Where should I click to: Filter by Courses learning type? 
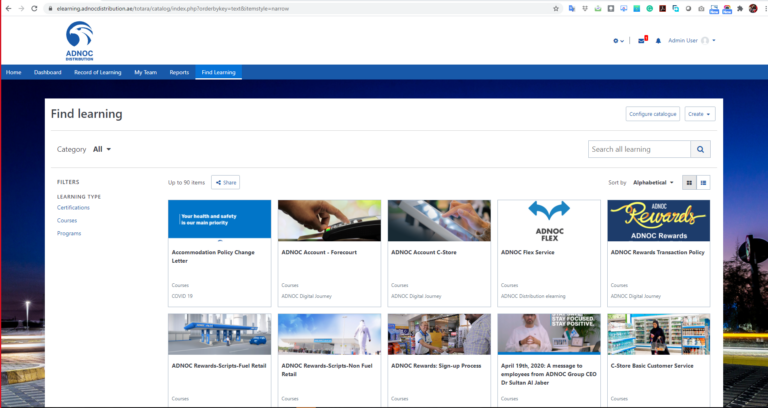[x=67, y=220]
